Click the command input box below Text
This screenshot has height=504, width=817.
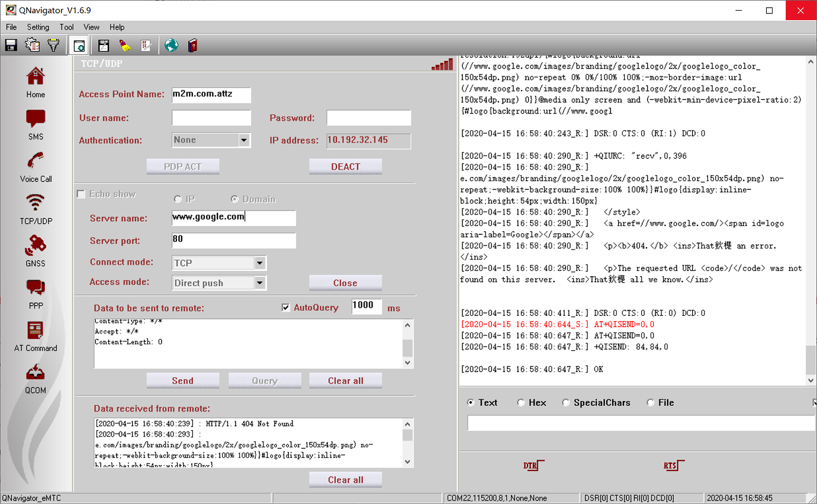[x=641, y=423]
